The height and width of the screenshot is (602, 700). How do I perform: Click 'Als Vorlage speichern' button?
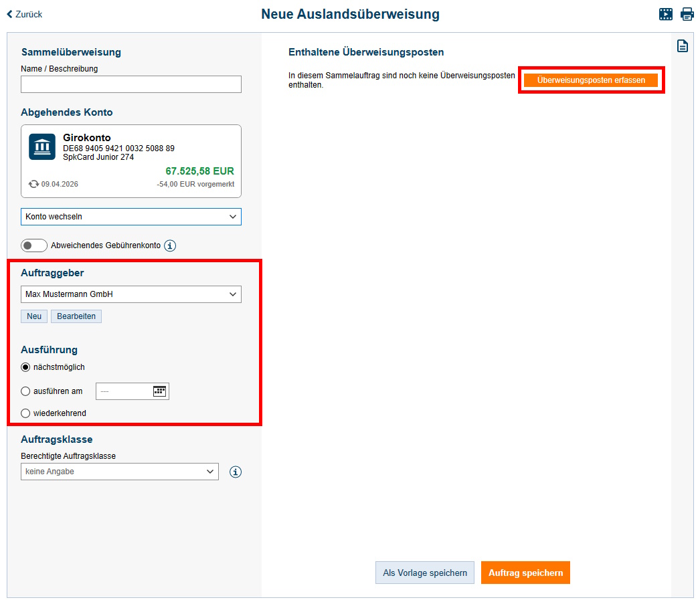pyautogui.click(x=425, y=573)
